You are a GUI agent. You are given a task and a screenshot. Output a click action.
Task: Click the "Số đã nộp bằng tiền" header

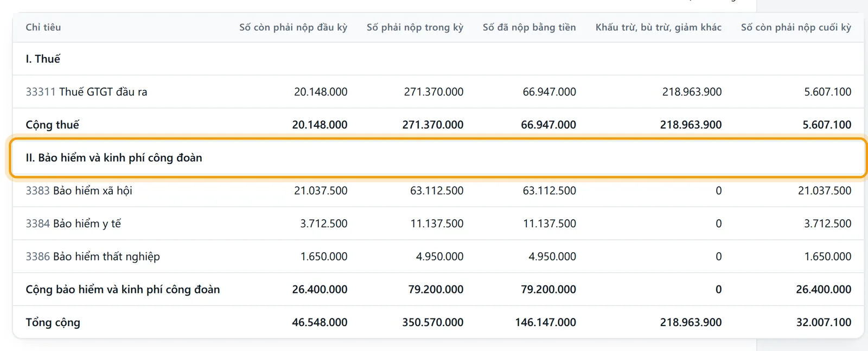click(x=529, y=27)
